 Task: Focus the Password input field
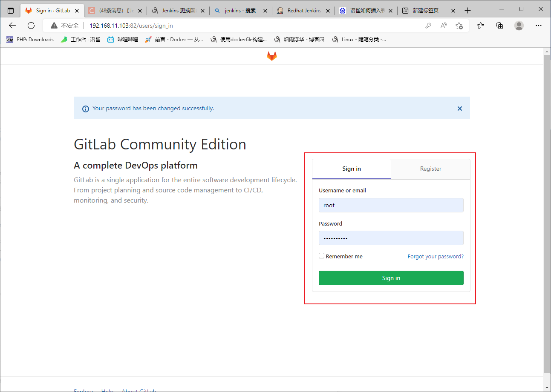(x=391, y=238)
